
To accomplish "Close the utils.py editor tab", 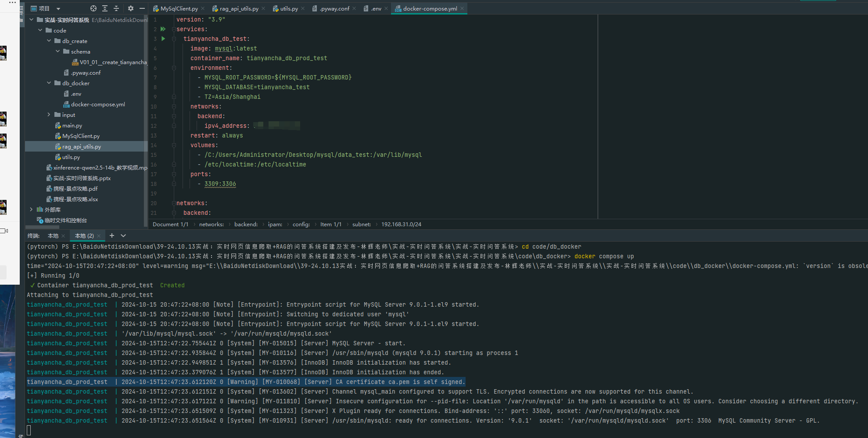I will [303, 8].
